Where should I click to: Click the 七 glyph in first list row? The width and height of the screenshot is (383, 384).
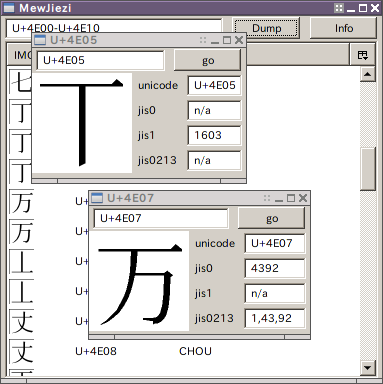coord(21,81)
